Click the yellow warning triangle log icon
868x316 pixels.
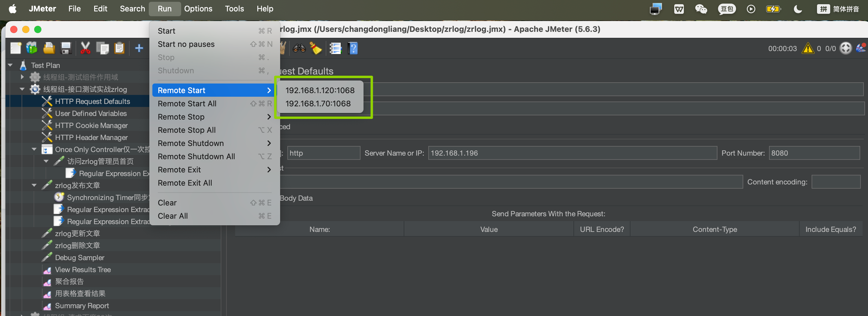808,48
